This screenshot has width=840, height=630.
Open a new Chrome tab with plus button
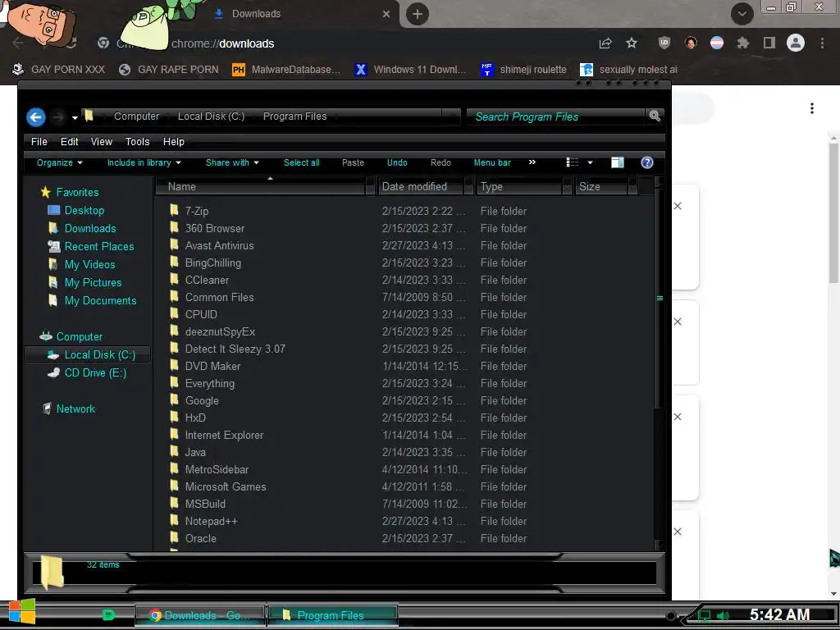pyautogui.click(x=418, y=14)
